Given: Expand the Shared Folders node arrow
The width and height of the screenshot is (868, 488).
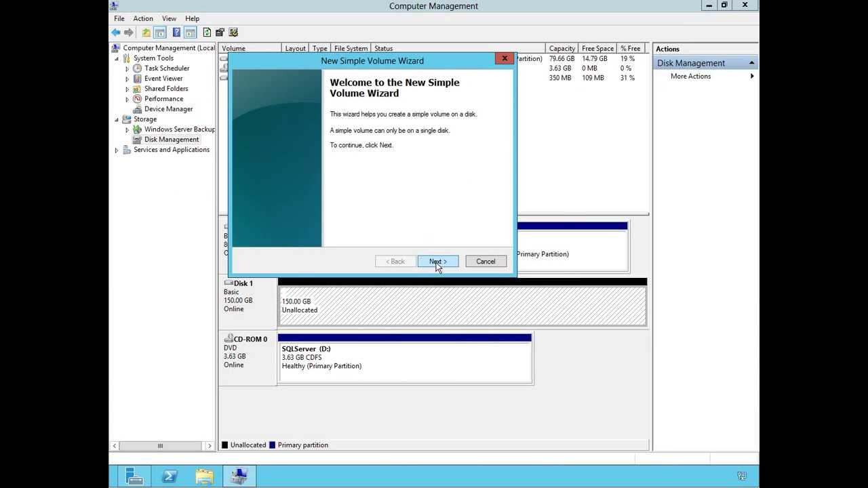Looking at the screenshot, I should coord(127,89).
